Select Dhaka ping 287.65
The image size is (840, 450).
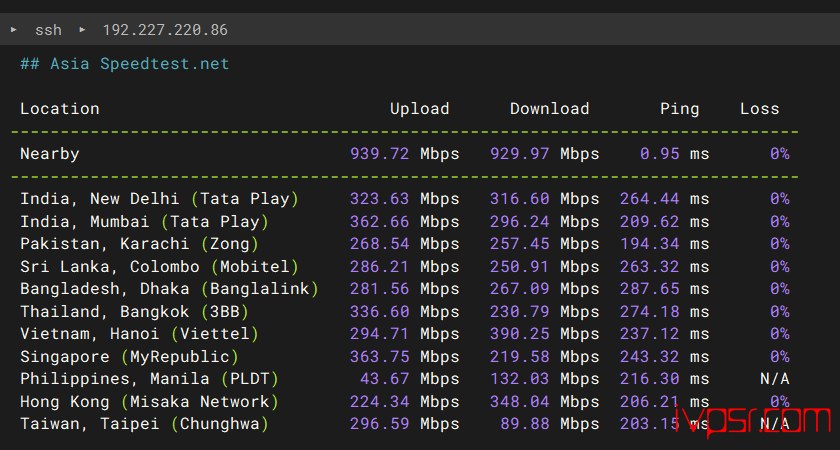(x=650, y=289)
